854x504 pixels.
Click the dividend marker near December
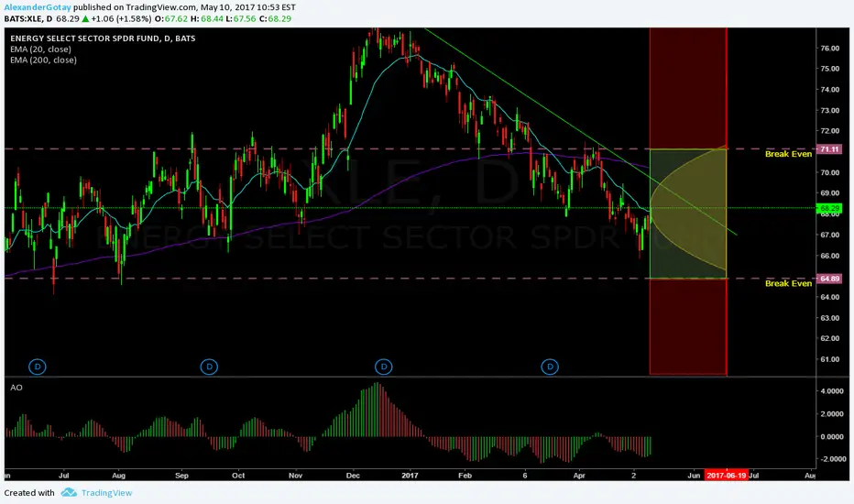tap(383, 367)
